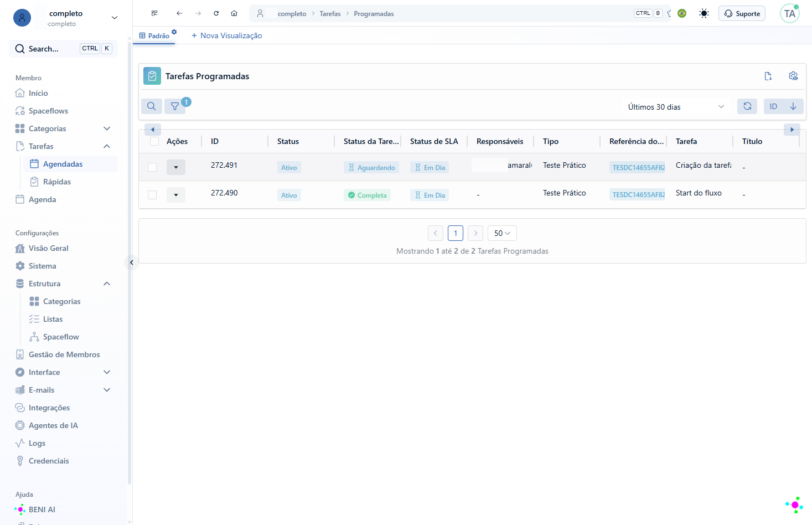This screenshot has width=812, height=525.
Task: Navigate forward with the right arrow
Action: click(x=198, y=13)
